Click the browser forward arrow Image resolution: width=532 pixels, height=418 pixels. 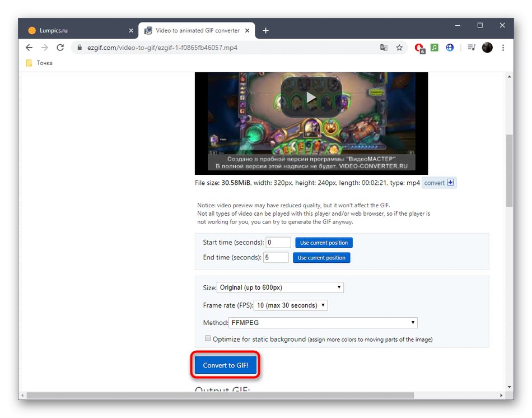(x=44, y=48)
